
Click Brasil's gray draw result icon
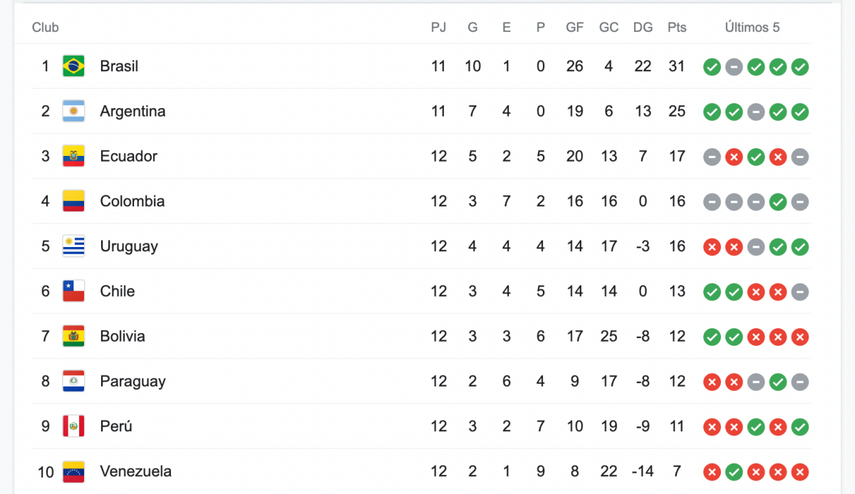point(734,67)
